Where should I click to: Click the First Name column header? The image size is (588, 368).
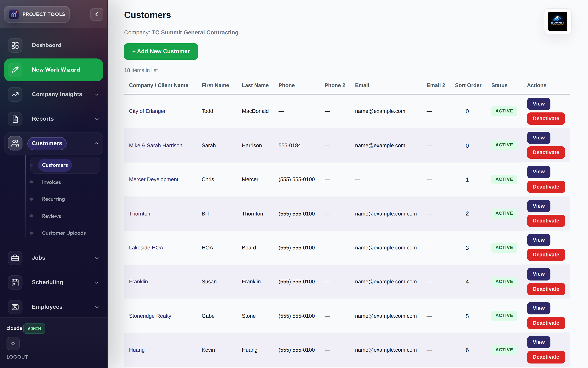coord(215,85)
